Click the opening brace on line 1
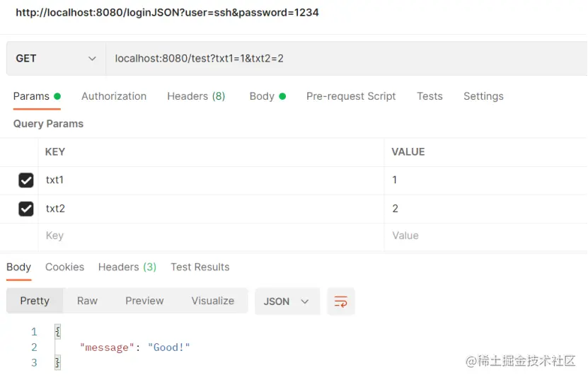This screenshot has width=588, height=380. coord(57,332)
